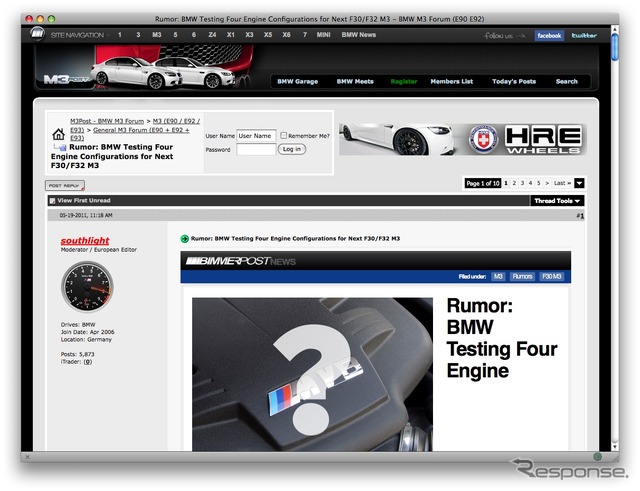The height and width of the screenshot is (491, 640).
Task: Open BMW News in the top navigation
Action: 359,35
